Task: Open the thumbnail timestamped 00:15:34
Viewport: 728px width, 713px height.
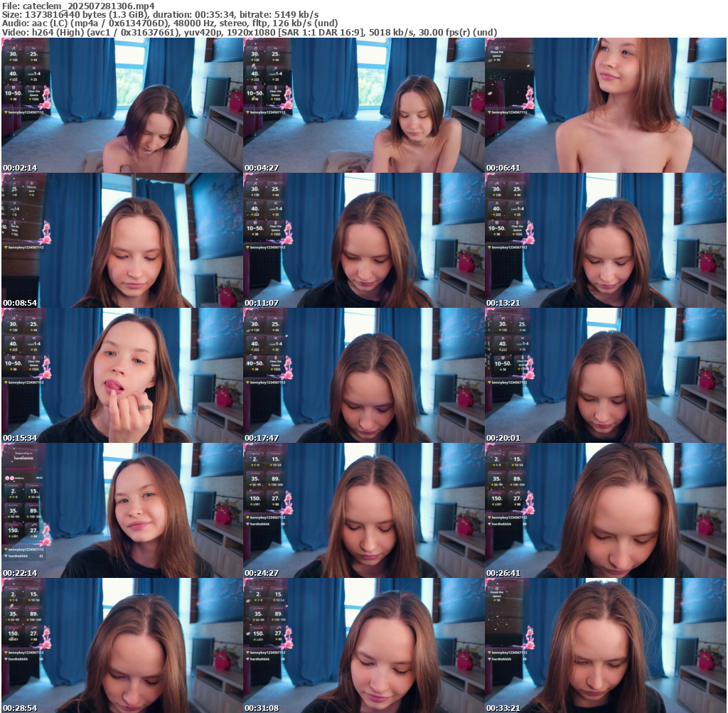Action: (122, 375)
